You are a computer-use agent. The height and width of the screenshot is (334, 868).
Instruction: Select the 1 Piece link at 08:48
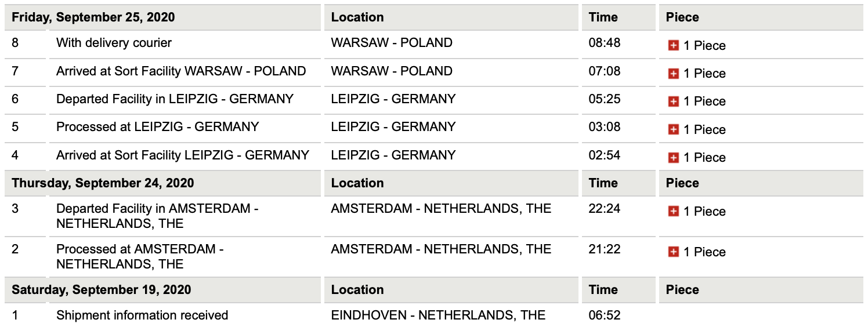click(x=704, y=46)
